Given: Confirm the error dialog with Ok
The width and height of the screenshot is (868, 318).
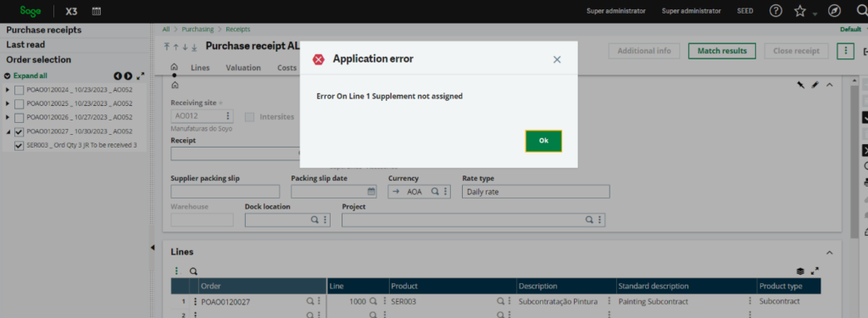Looking at the screenshot, I should point(543,141).
